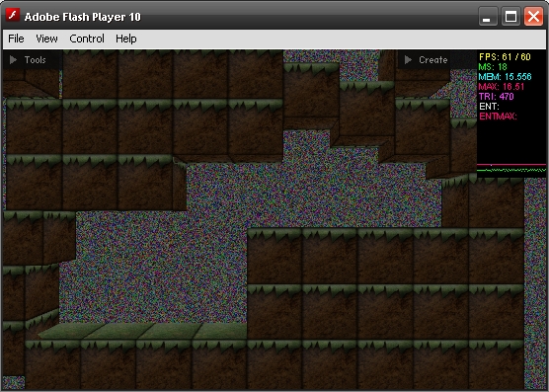Click the ENT: stats label
The image size is (549, 392).
coord(489,106)
